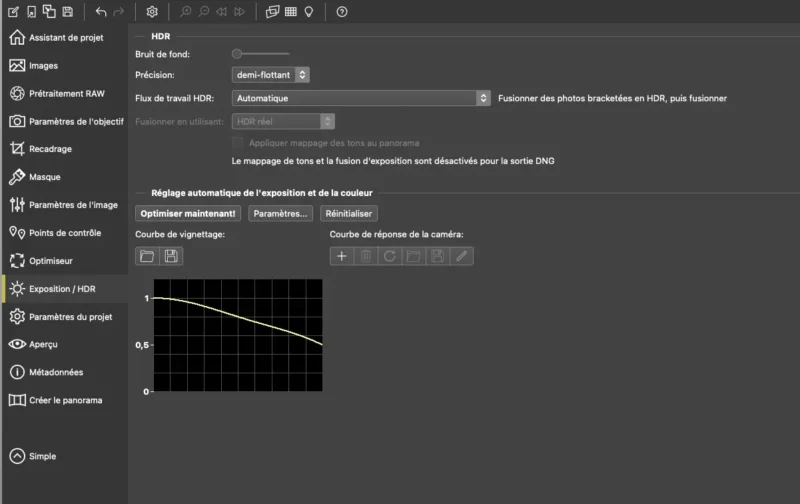This screenshot has height=504, width=800.
Task: Click the zoom in magnifier icon
Action: tap(186, 11)
